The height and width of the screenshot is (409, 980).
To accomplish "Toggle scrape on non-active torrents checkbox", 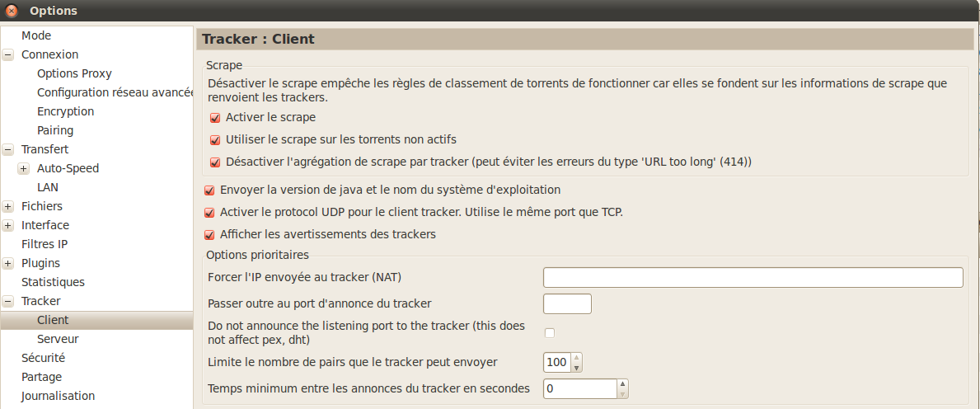I will coord(216,140).
